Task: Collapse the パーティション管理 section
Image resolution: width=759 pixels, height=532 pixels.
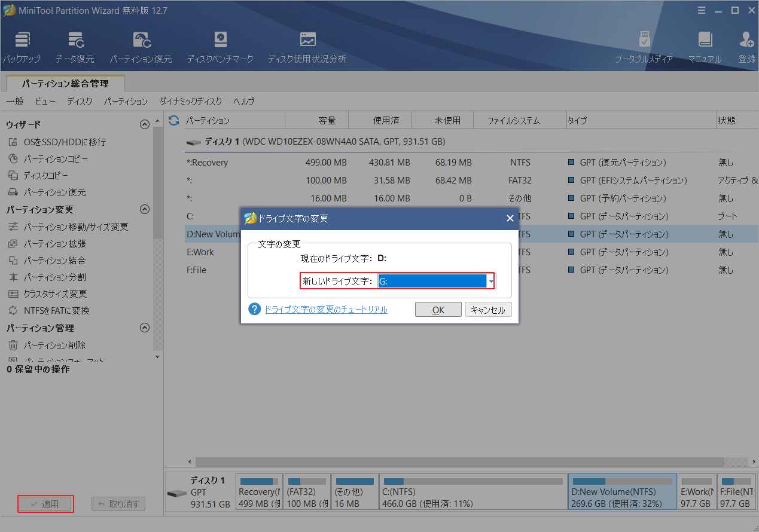Action: [144, 328]
